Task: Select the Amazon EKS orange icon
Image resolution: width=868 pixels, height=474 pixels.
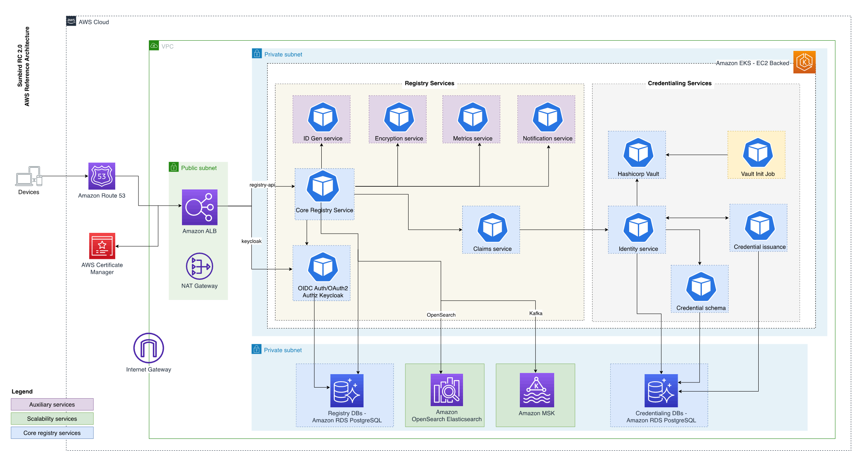Action: click(x=804, y=62)
